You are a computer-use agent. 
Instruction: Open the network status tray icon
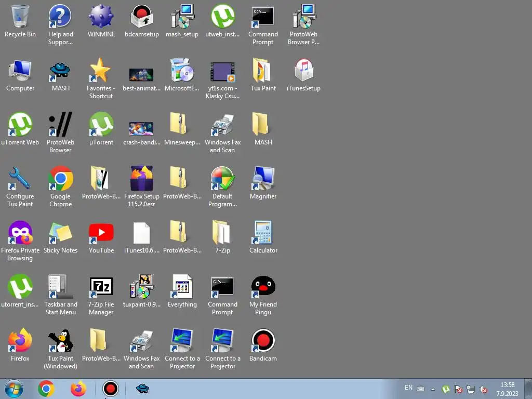pyautogui.click(x=471, y=389)
